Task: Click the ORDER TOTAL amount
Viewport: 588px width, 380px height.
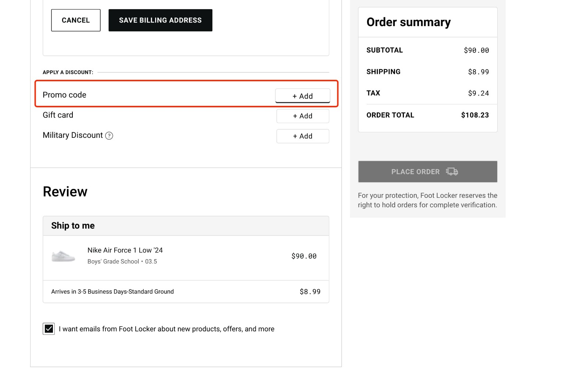Action: 475,115
